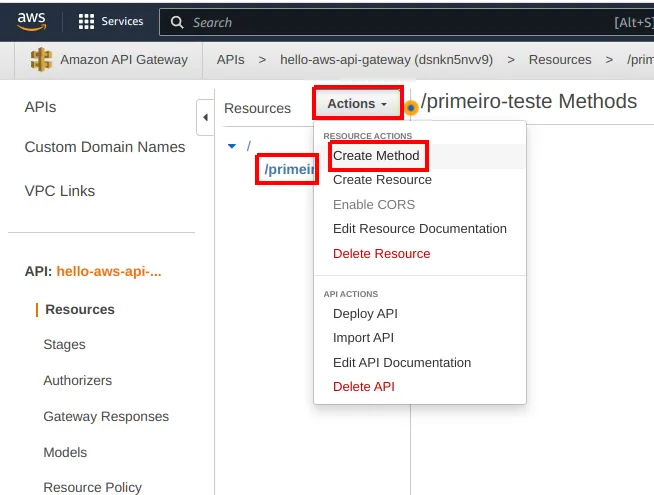Screen dimensions: 654x495
Task: Collapse the root / resource tree arrow
Action: tap(232, 146)
